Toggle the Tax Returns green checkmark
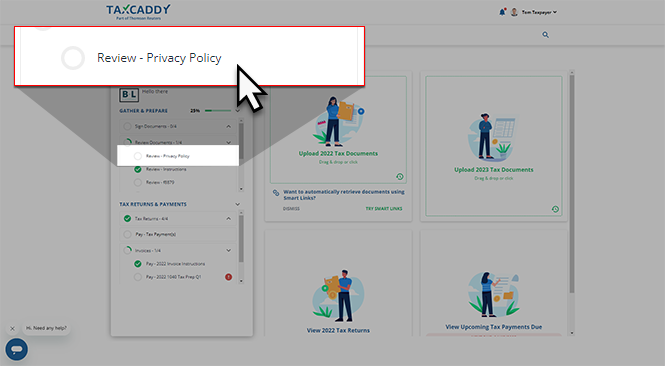This screenshot has height=366, width=665. pos(127,218)
